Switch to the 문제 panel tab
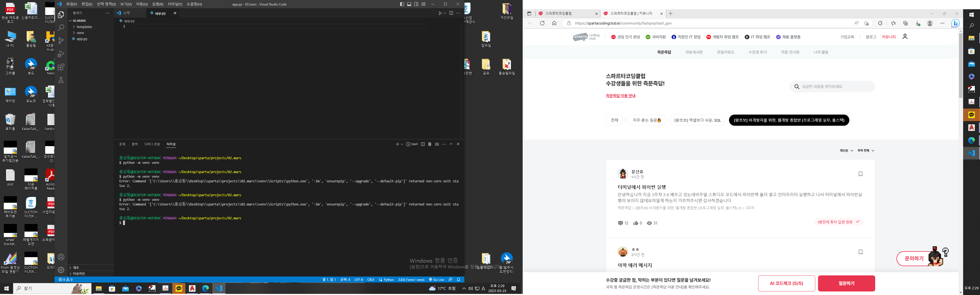This screenshot has height=295, width=980. (122, 145)
